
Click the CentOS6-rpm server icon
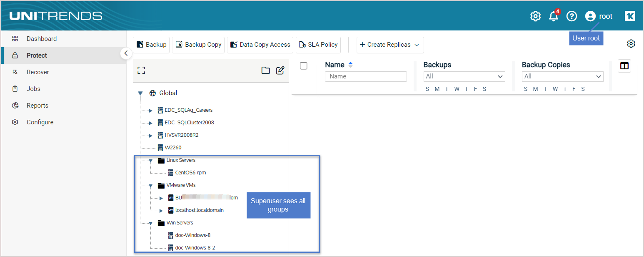171,173
